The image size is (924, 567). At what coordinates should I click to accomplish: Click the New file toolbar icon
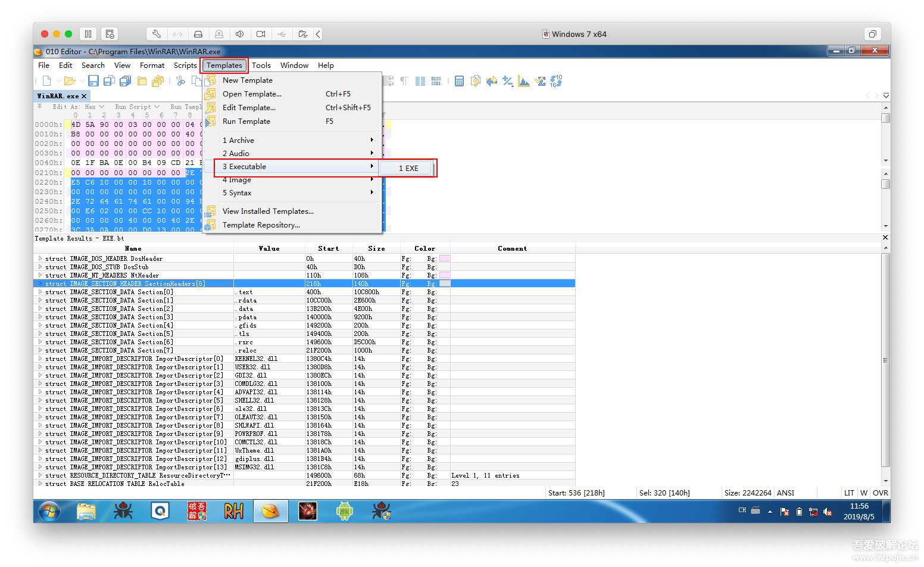[46, 81]
